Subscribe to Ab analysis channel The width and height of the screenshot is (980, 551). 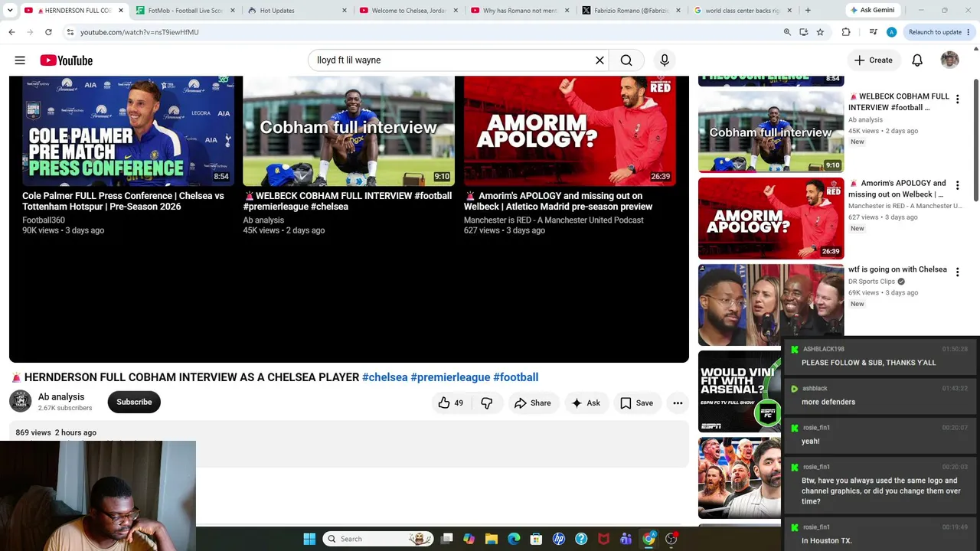tap(134, 402)
